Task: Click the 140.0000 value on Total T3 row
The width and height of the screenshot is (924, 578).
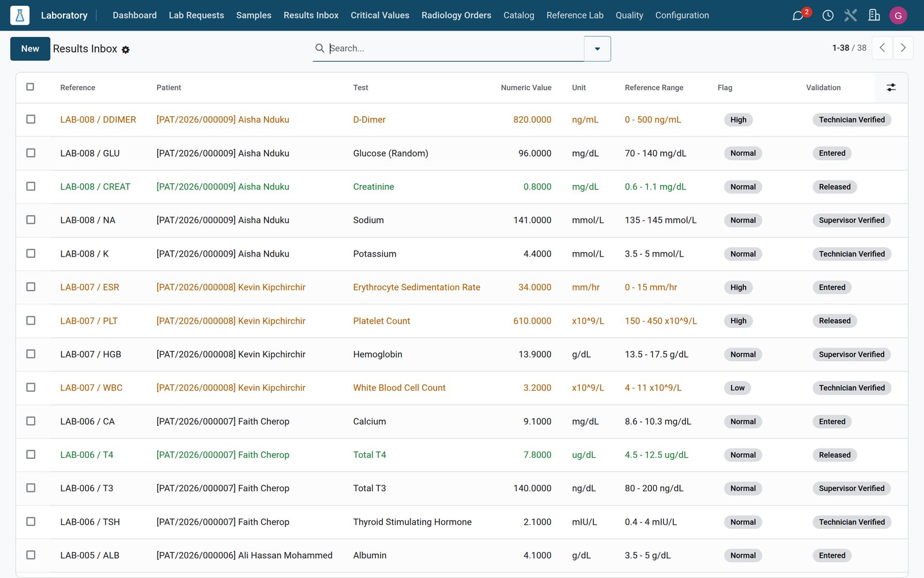Action: pos(532,488)
